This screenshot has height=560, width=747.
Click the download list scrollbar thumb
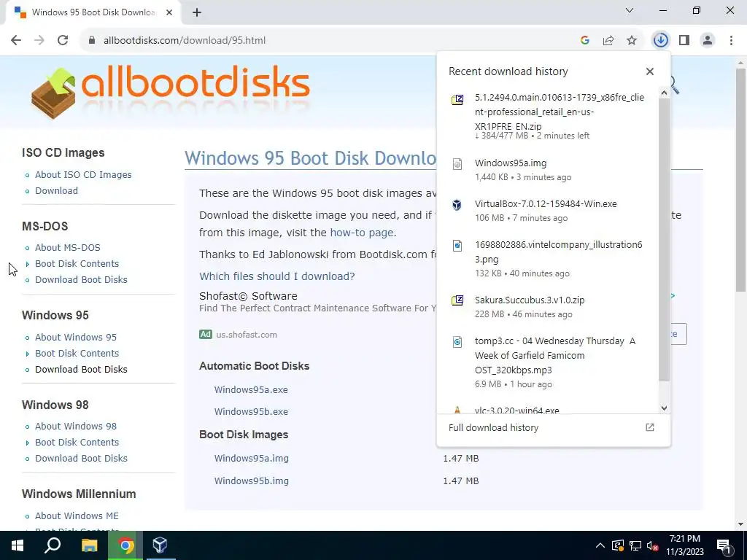tap(664, 238)
